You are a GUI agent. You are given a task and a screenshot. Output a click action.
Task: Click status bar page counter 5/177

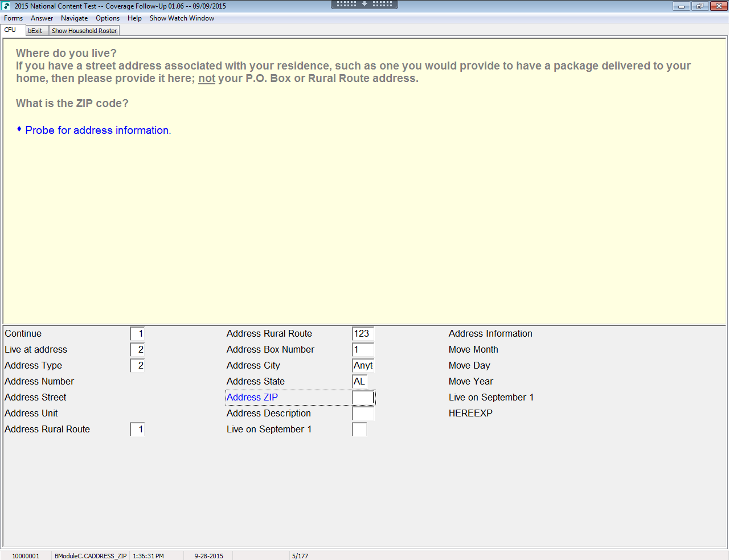point(300,556)
